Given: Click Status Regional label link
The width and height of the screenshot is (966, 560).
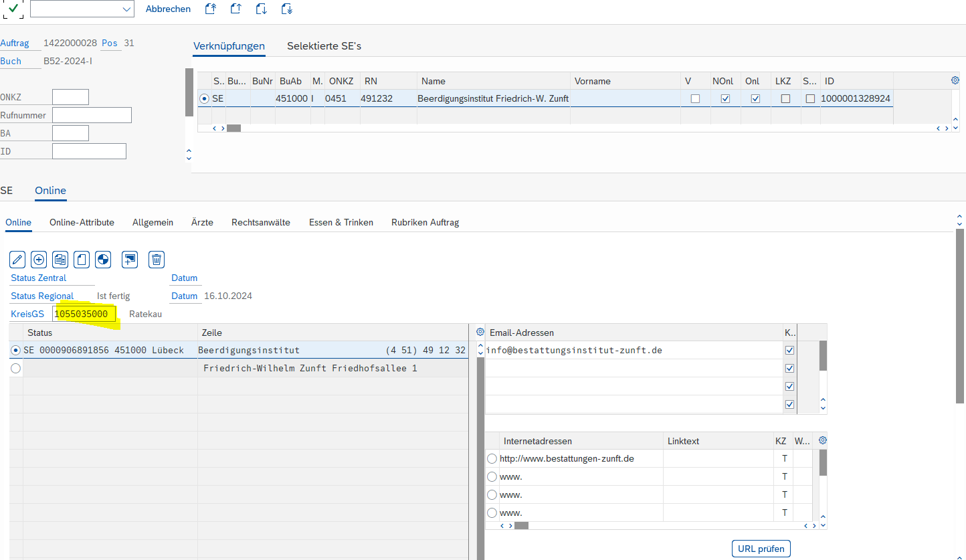Looking at the screenshot, I should coord(42,296).
